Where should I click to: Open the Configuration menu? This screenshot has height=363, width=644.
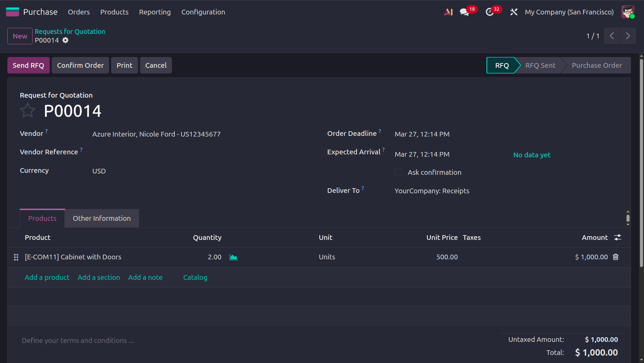(x=203, y=12)
